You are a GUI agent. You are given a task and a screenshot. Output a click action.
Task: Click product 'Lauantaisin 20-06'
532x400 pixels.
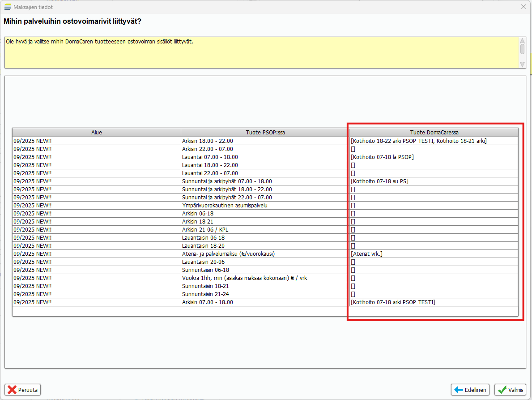[265, 262]
